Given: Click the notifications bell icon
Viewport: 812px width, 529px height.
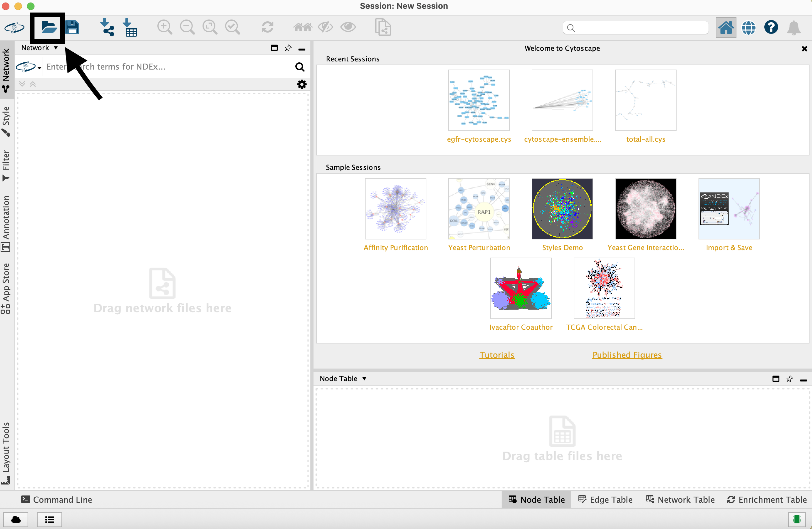Looking at the screenshot, I should [794, 28].
